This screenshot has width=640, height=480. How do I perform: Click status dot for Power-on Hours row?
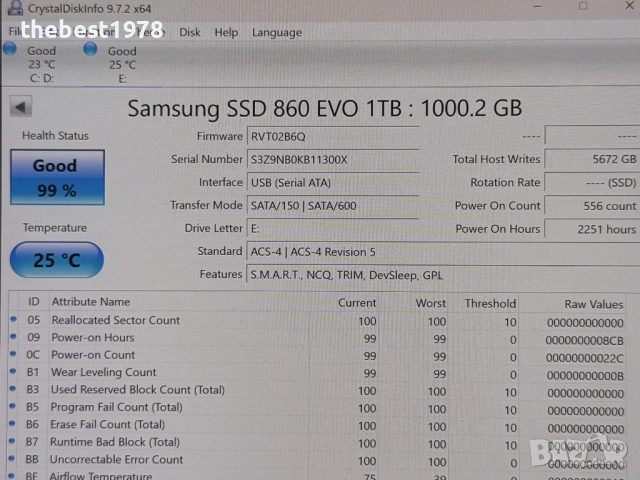pyautogui.click(x=13, y=337)
